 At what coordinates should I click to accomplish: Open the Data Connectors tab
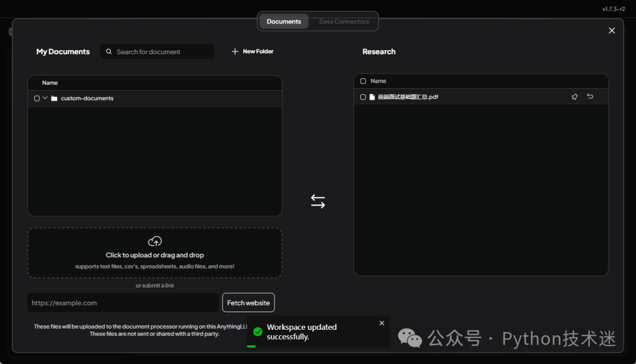pos(344,22)
